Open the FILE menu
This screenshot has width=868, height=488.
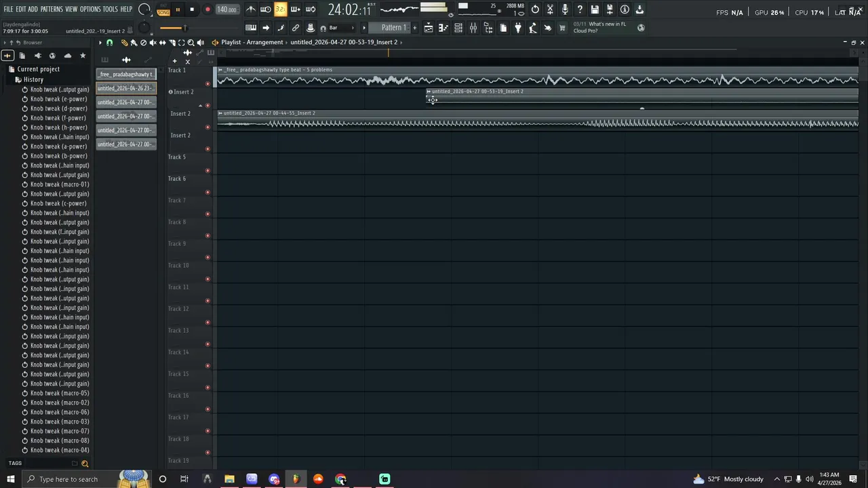8,9
